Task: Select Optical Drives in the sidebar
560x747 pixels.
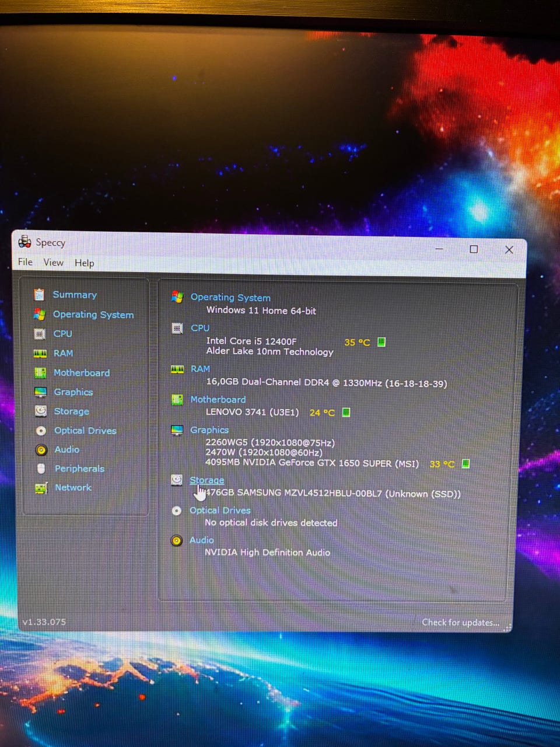Action: tap(85, 431)
